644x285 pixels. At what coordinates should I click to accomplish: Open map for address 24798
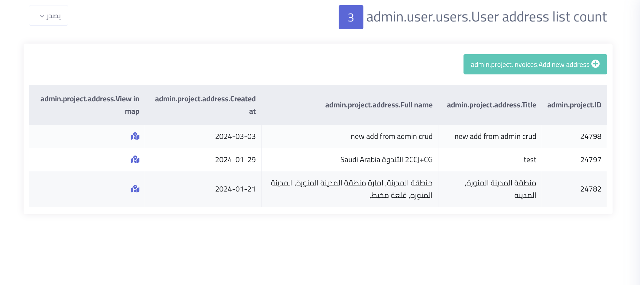[x=135, y=136]
